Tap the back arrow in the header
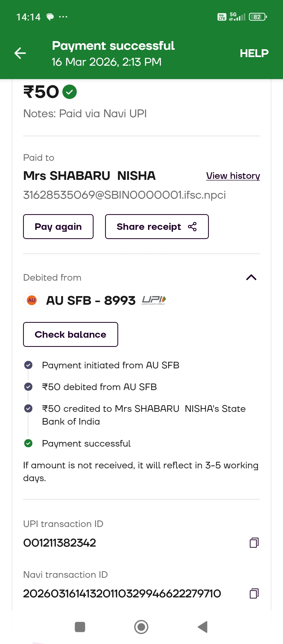This screenshot has height=644, width=283. point(20,53)
